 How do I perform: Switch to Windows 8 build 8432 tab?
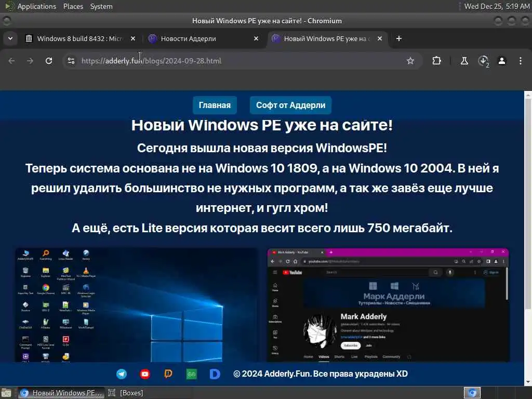tap(81, 38)
